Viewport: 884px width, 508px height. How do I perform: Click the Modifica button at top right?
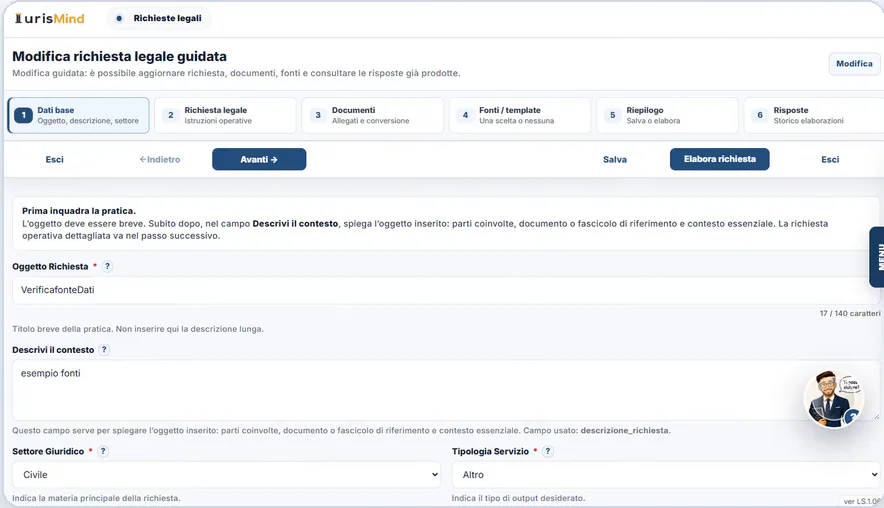point(854,64)
